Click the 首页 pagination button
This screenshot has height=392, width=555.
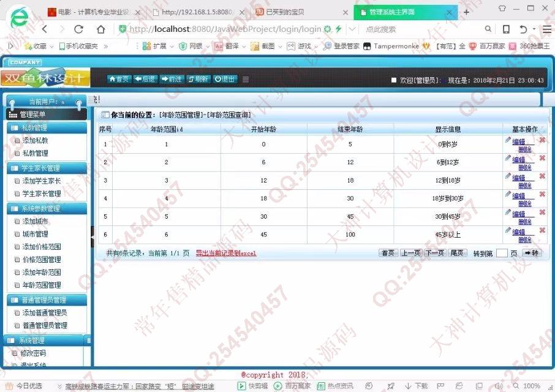click(388, 253)
